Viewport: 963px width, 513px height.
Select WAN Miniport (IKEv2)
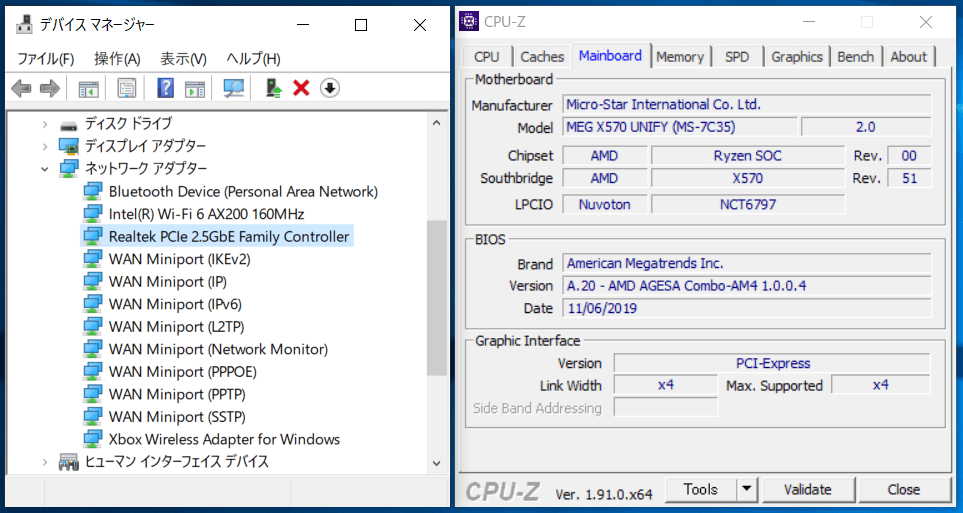pos(179,259)
